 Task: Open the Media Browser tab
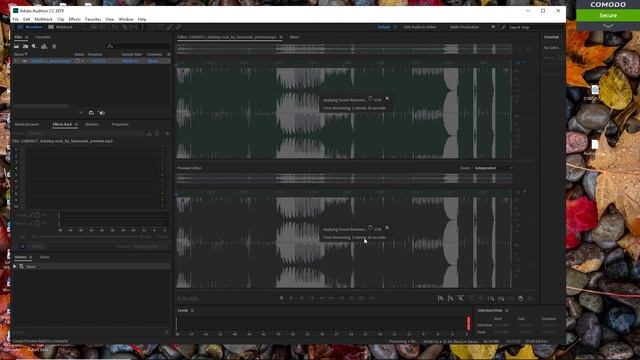27,124
